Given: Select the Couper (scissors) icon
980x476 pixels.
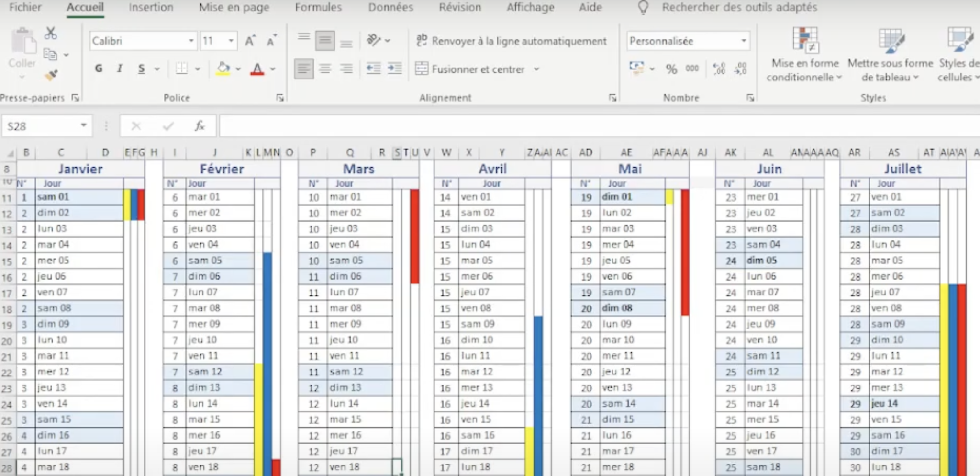Looking at the screenshot, I should point(50,33).
